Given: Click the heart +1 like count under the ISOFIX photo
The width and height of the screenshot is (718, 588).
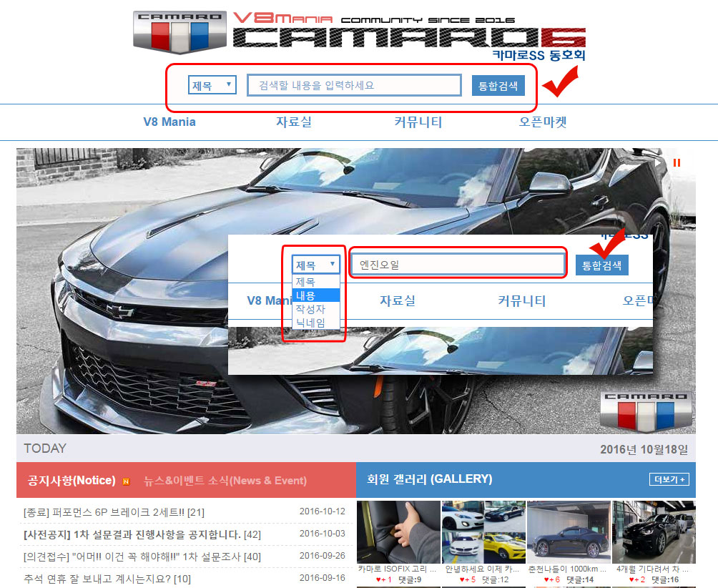Looking at the screenshot, I should [x=384, y=579].
